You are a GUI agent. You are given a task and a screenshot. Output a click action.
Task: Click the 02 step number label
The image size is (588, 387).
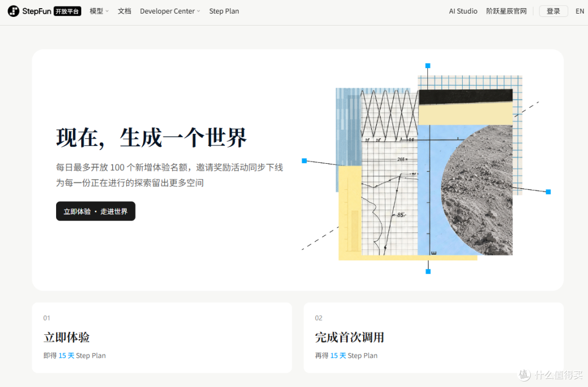pyautogui.click(x=318, y=318)
